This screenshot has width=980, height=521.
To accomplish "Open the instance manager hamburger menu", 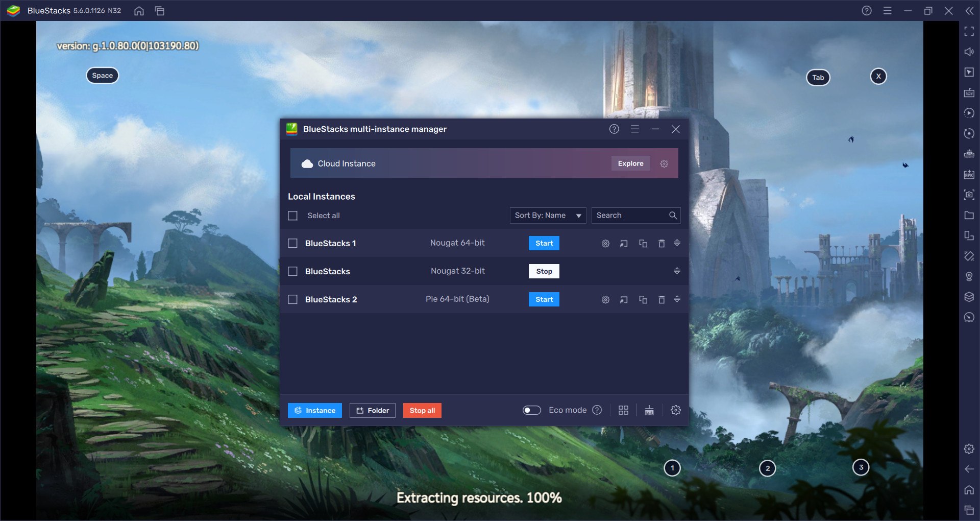I will tap(635, 129).
